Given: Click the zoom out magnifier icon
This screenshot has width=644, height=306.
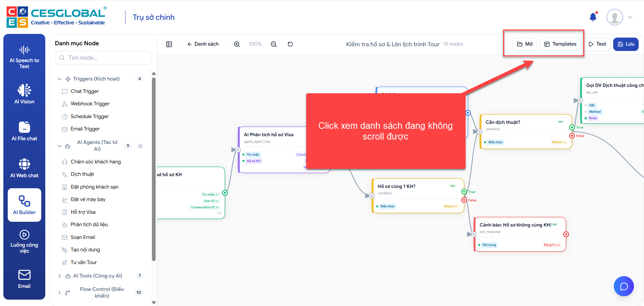Looking at the screenshot, I should click(274, 44).
